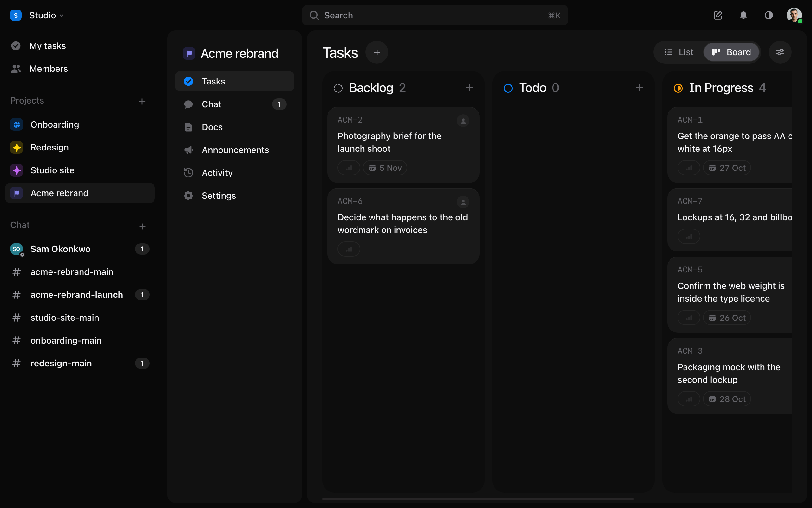Start a new chat with plus
812x508 pixels.
click(x=142, y=226)
